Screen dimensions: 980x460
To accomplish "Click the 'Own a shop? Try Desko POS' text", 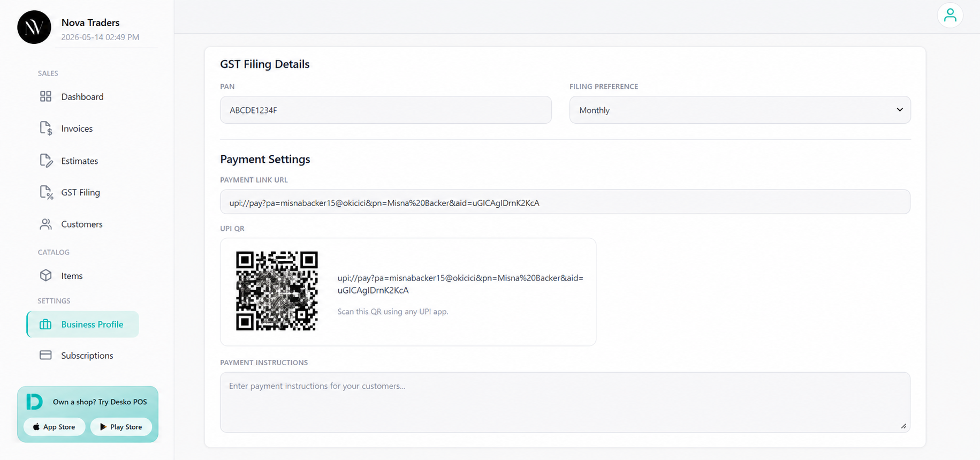I will (x=100, y=402).
